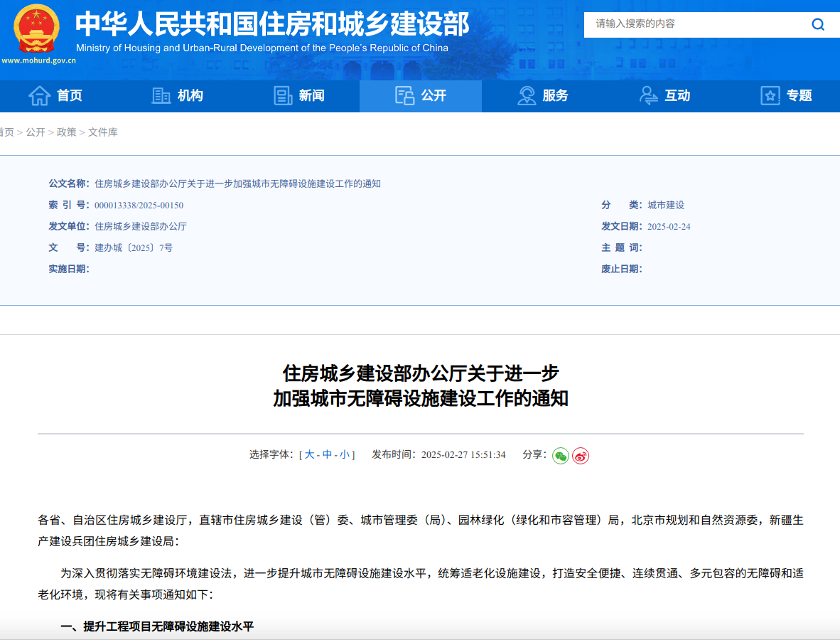Image resolution: width=840 pixels, height=640 pixels.
Task: Click the issuing unit 住房城乡建设部办公厅
Action: (x=141, y=227)
